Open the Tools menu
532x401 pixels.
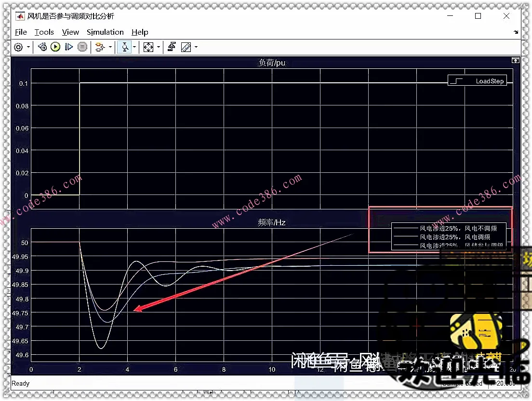tap(44, 32)
